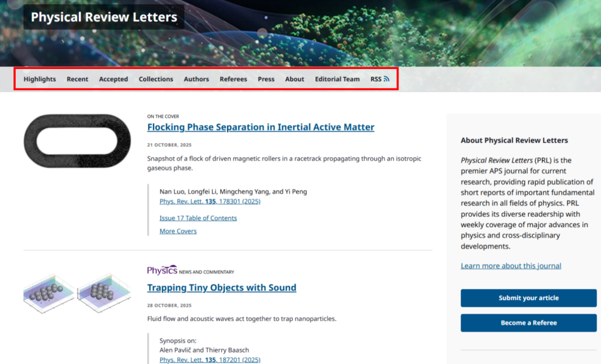Click the Physical Review Letters journal title
601x364 pixels.
tap(104, 17)
